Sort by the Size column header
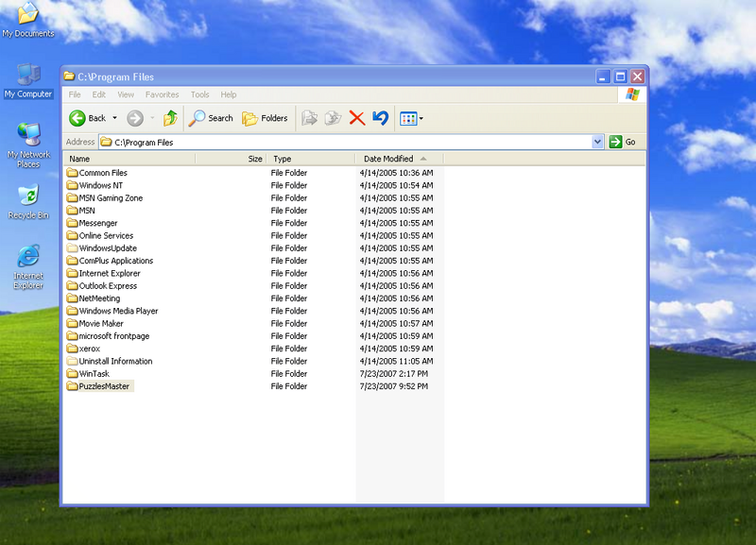Screen dimensions: 756x545 231,159
